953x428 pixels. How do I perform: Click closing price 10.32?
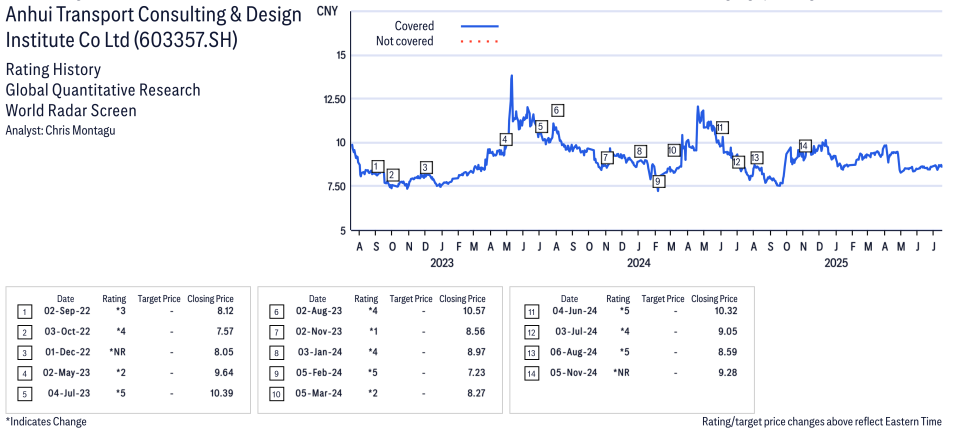tap(726, 311)
